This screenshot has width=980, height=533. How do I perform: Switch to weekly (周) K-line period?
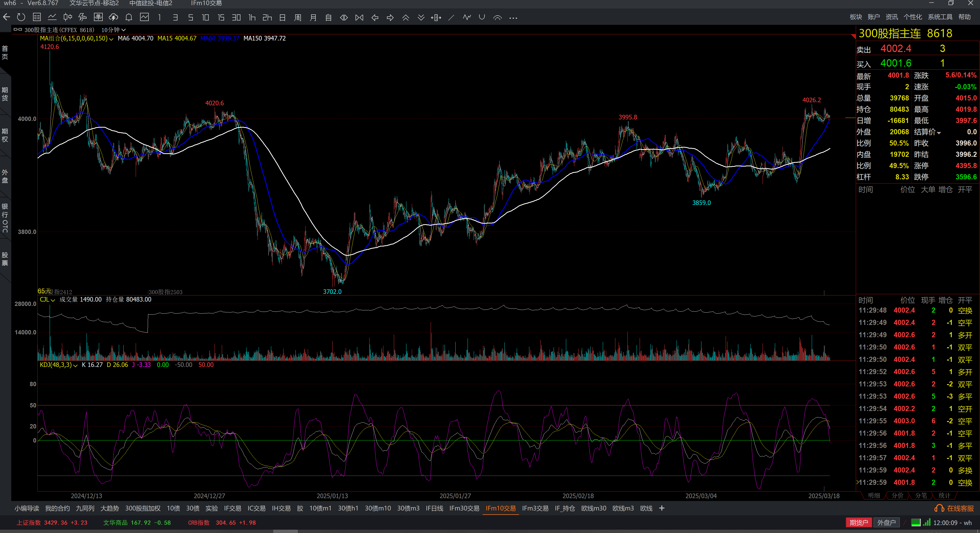click(x=298, y=17)
